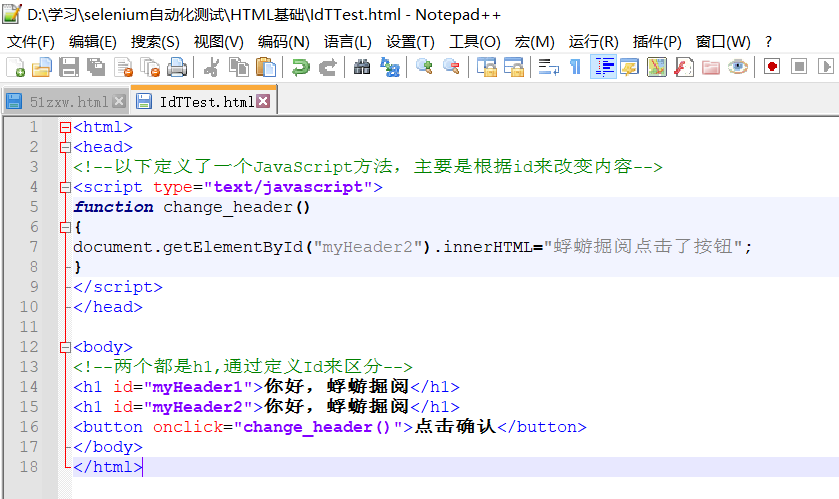Toggle show all characters pilcrow icon
839x499 pixels.
[x=575, y=67]
